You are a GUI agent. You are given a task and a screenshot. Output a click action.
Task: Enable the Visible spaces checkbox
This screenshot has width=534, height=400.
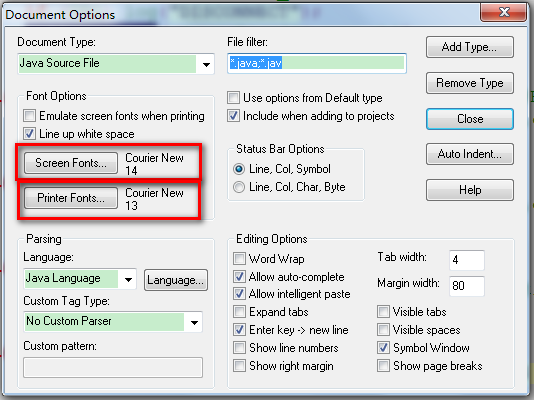[x=383, y=330]
